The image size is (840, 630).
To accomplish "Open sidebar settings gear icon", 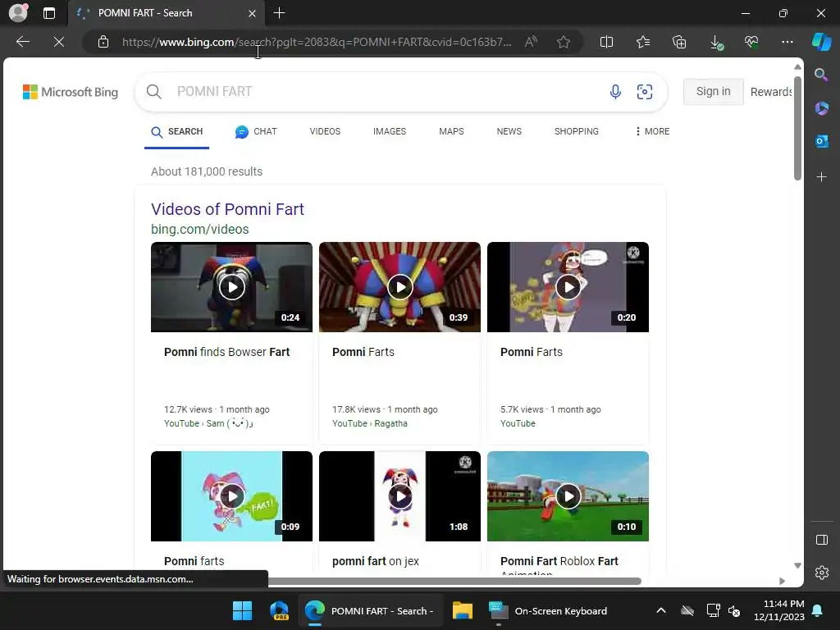I will click(x=821, y=573).
